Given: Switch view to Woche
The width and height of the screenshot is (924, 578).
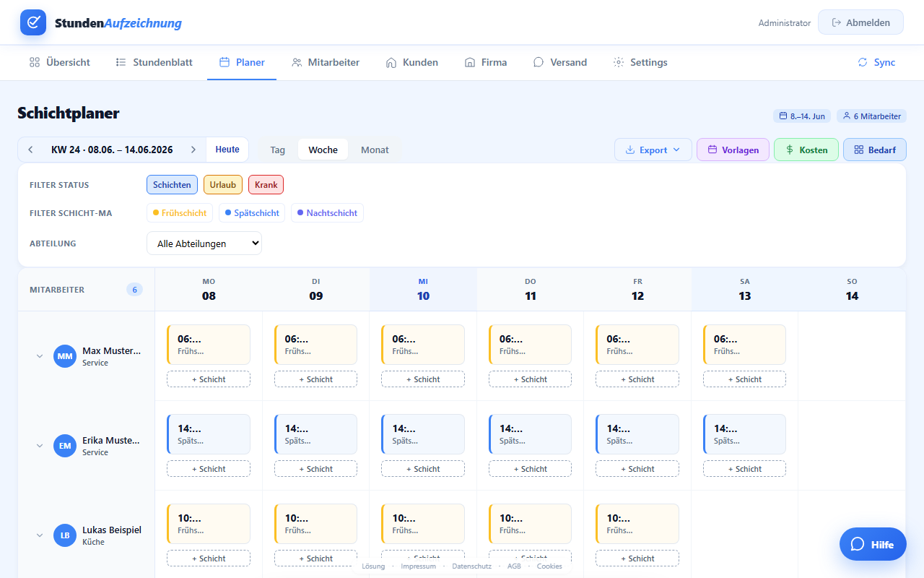Looking at the screenshot, I should point(323,150).
